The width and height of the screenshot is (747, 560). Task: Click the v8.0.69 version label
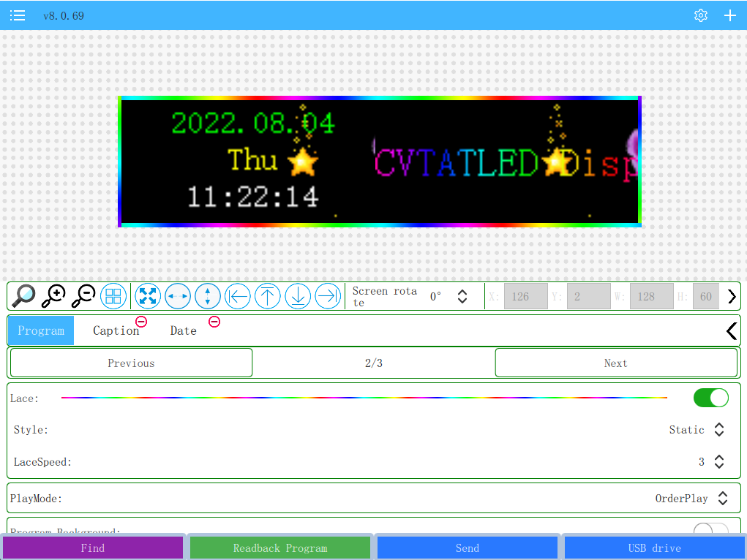point(64,15)
